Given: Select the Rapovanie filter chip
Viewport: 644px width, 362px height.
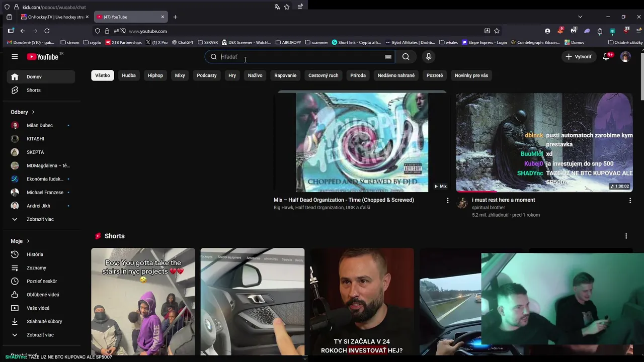Looking at the screenshot, I should point(285,75).
